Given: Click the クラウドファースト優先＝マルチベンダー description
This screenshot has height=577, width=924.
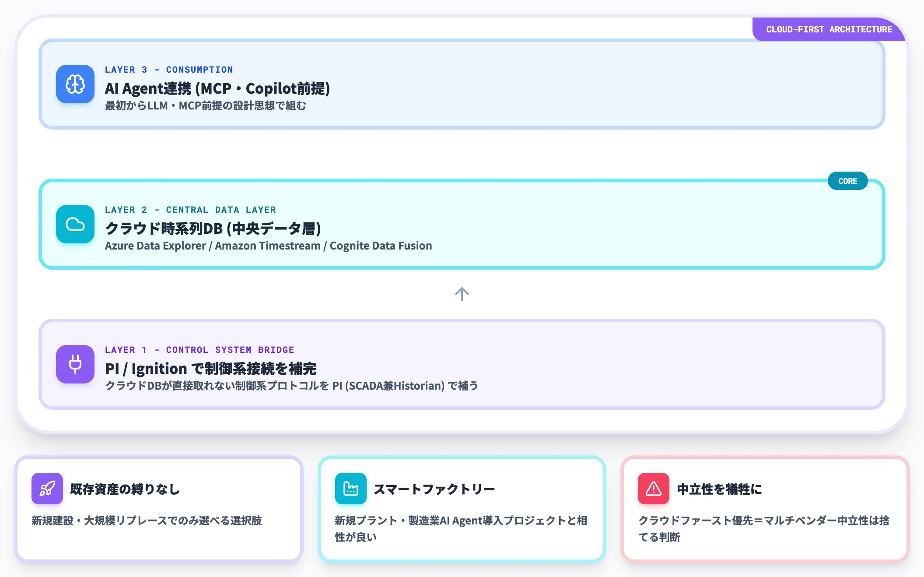Looking at the screenshot, I should 764,529.
